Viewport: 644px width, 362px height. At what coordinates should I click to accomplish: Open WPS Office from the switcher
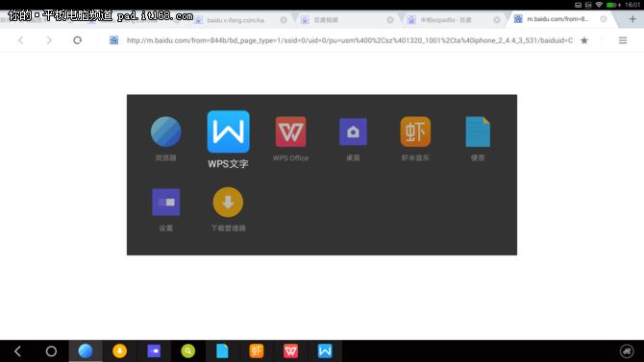click(x=291, y=132)
